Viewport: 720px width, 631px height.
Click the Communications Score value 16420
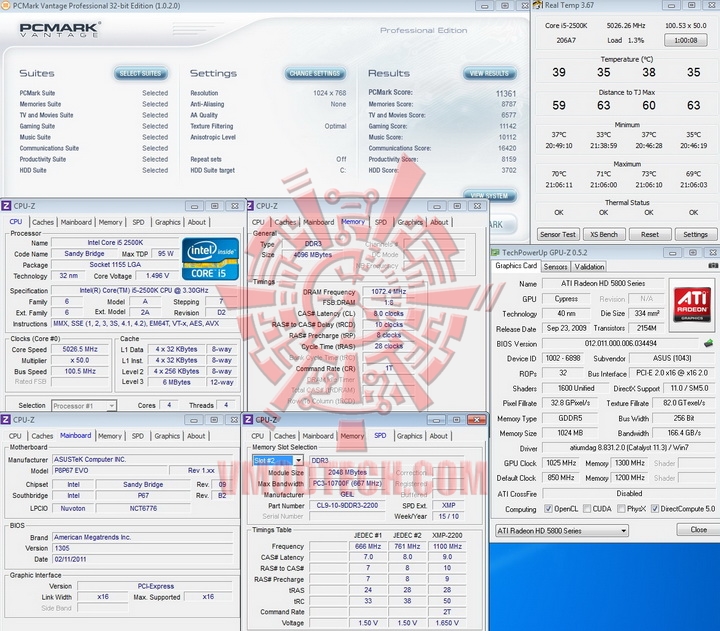[x=507, y=148]
